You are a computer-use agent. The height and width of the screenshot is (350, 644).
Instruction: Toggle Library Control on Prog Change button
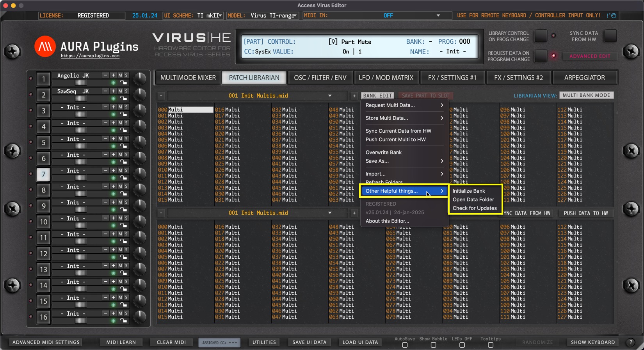pos(541,36)
